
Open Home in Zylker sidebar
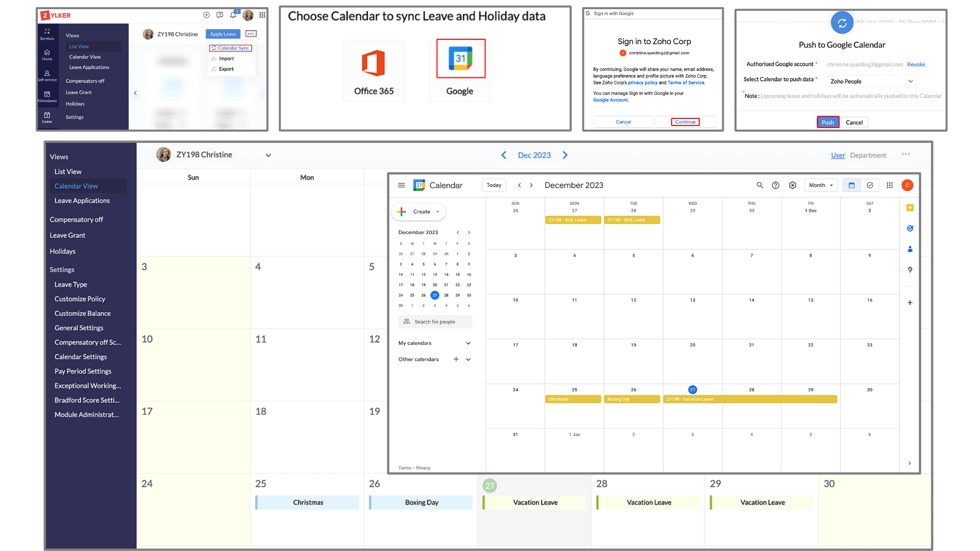tap(47, 55)
